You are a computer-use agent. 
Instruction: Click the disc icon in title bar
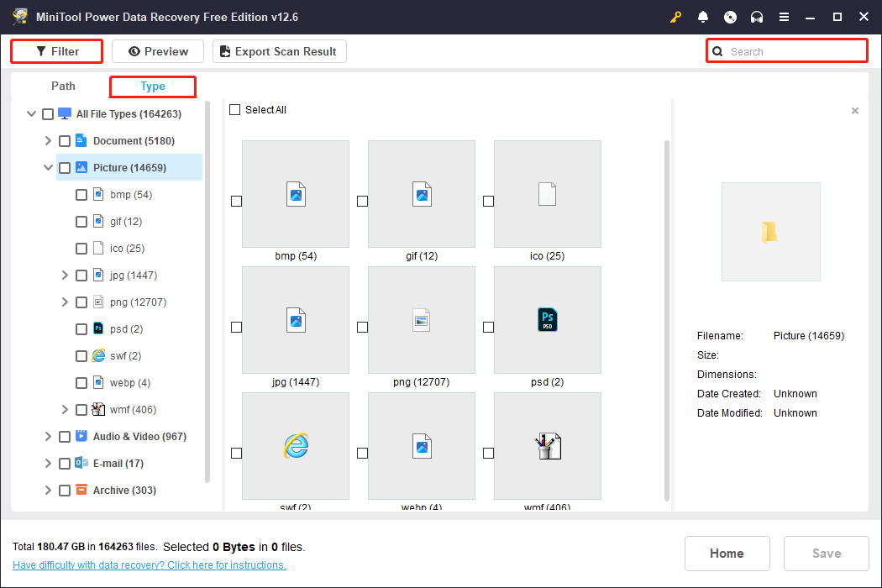(x=730, y=18)
